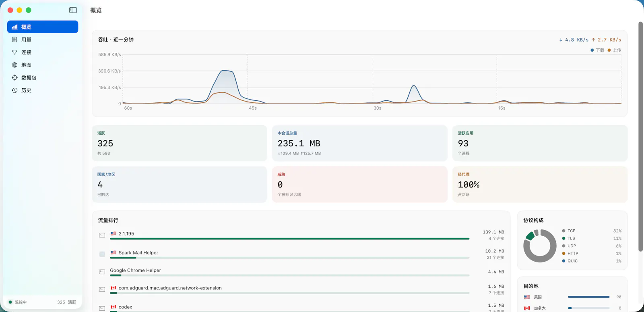Screen dimensions: 644x312
Task: Open the 历史 clock icon
Action: point(14,90)
